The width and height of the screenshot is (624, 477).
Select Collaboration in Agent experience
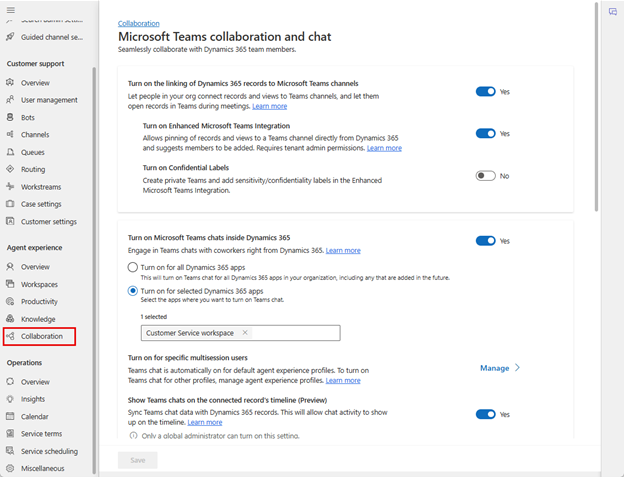click(x=39, y=336)
